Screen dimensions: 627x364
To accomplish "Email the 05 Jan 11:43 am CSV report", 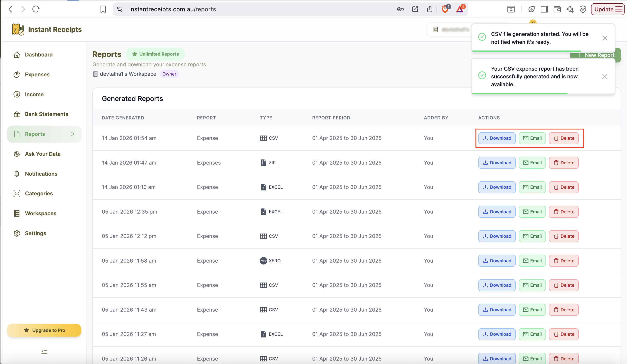I will pyautogui.click(x=532, y=310).
